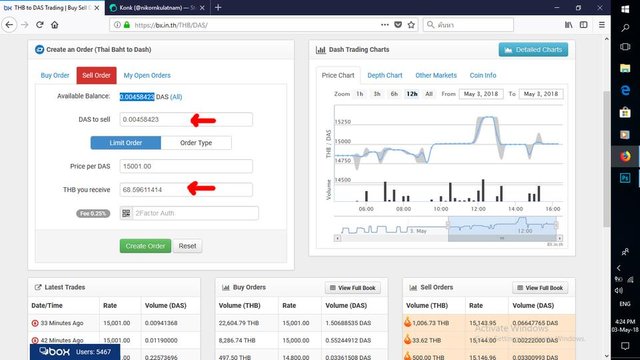The width and height of the screenshot is (640, 360).
Task: Switch to the Depth Chart tab
Action: coord(384,76)
